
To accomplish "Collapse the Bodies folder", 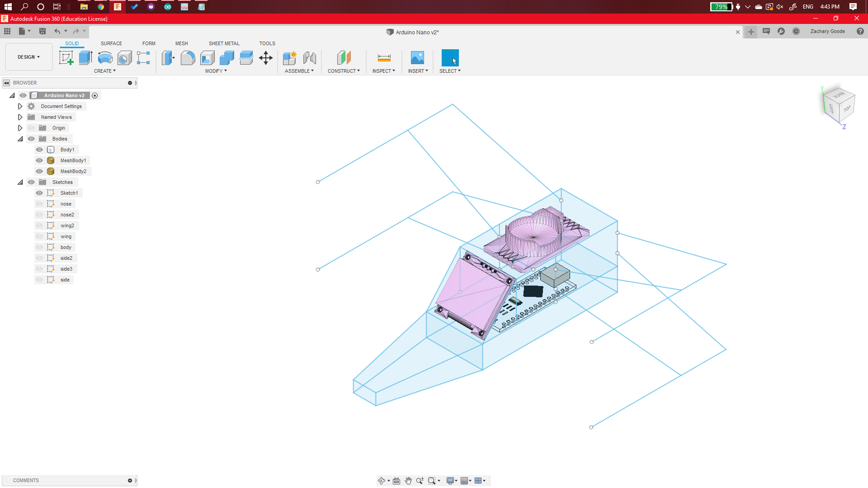I will (20, 139).
